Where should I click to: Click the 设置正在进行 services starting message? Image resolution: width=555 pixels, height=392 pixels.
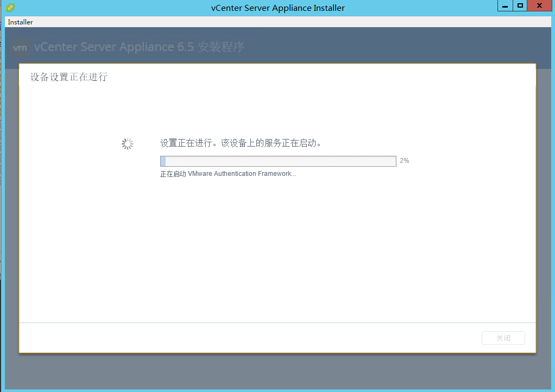tap(241, 143)
